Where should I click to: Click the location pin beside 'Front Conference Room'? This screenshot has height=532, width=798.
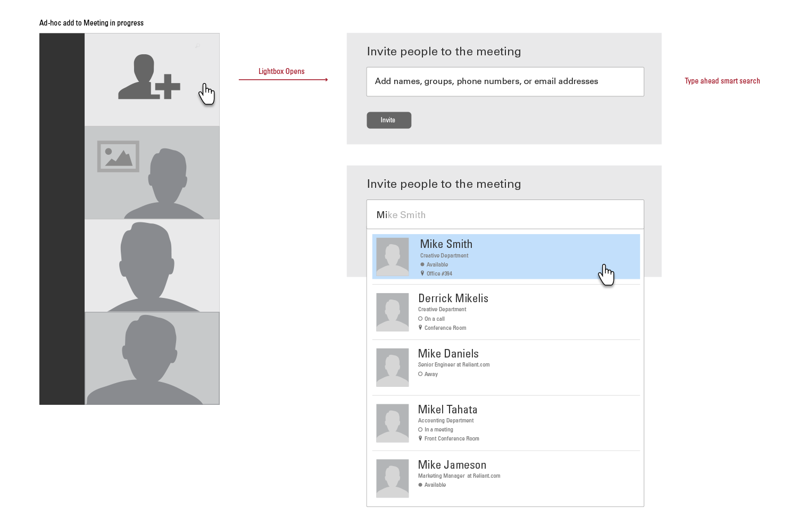click(x=420, y=438)
